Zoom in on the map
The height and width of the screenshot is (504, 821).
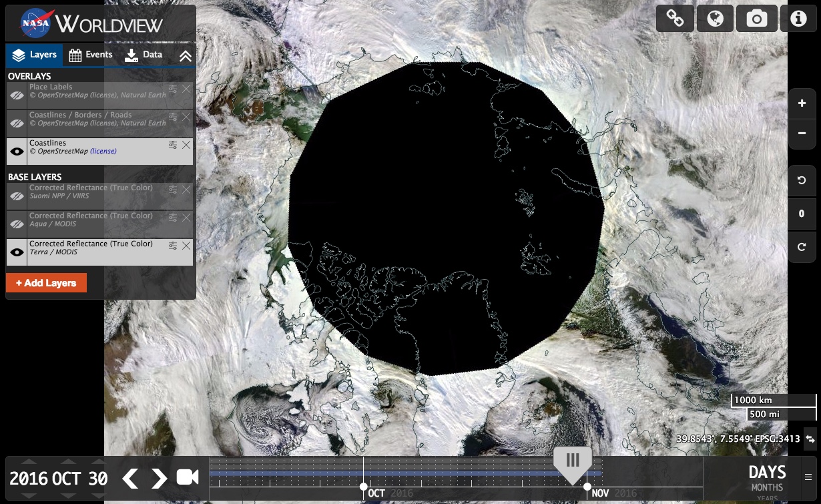pos(802,104)
